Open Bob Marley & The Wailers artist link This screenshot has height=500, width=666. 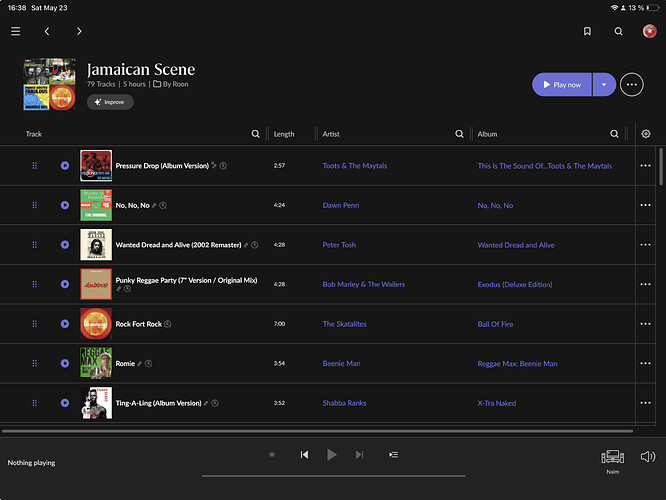pos(364,284)
